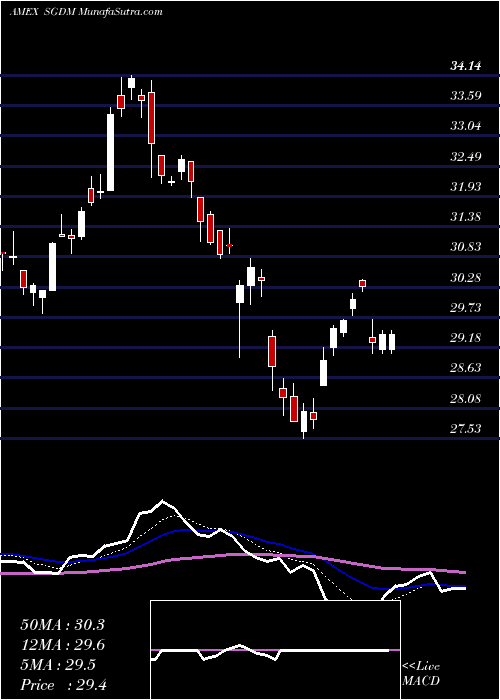Image resolution: width=500 pixels, height=700 pixels.
Task: Click the 28.63 price label
Action: [465, 368]
